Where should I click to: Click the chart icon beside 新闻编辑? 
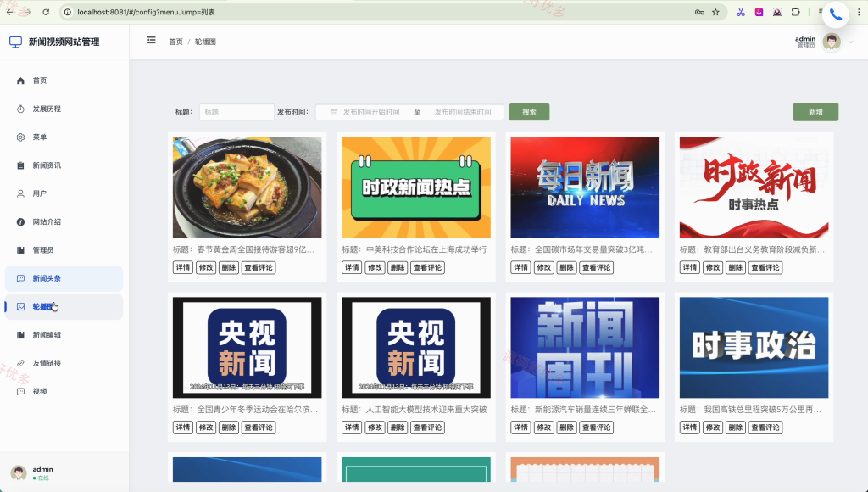point(20,335)
